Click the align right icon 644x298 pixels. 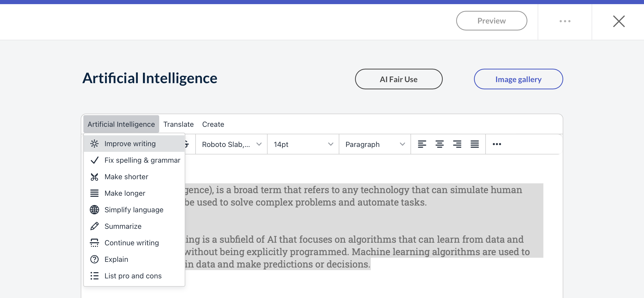point(457,144)
